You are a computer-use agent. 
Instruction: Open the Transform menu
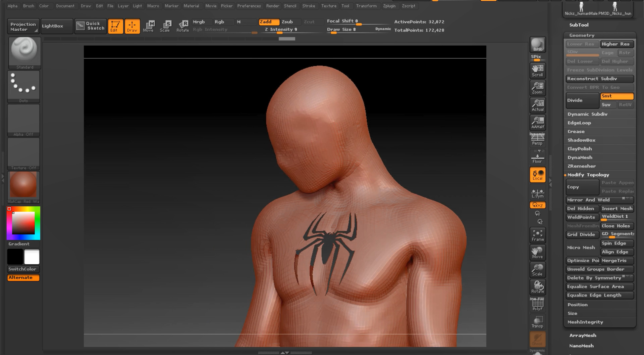tap(366, 6)
